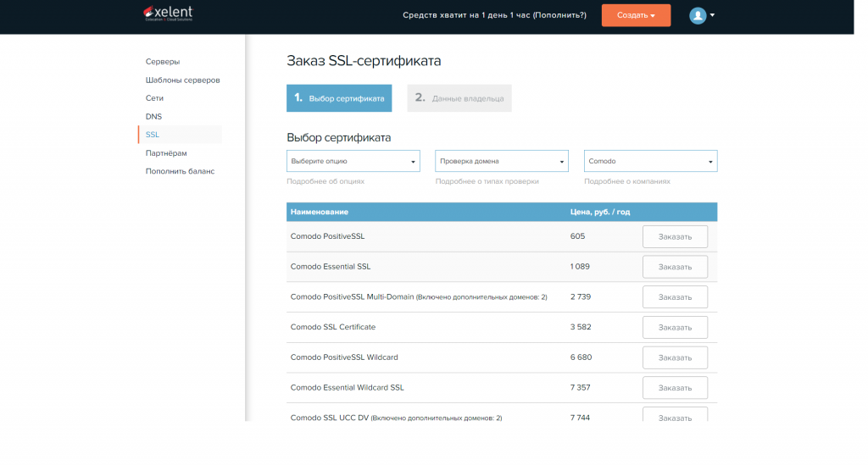
Task: Order Comodo PositiveSSL with Заказать
Action: (675, 236)
